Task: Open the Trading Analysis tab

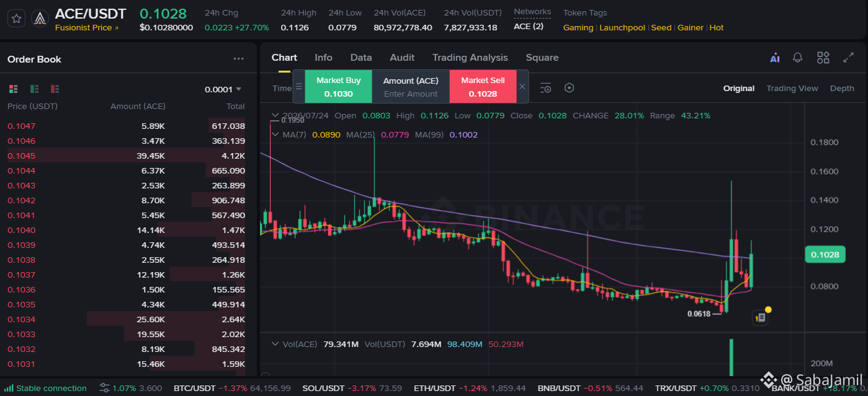Action: pos(470,58)
